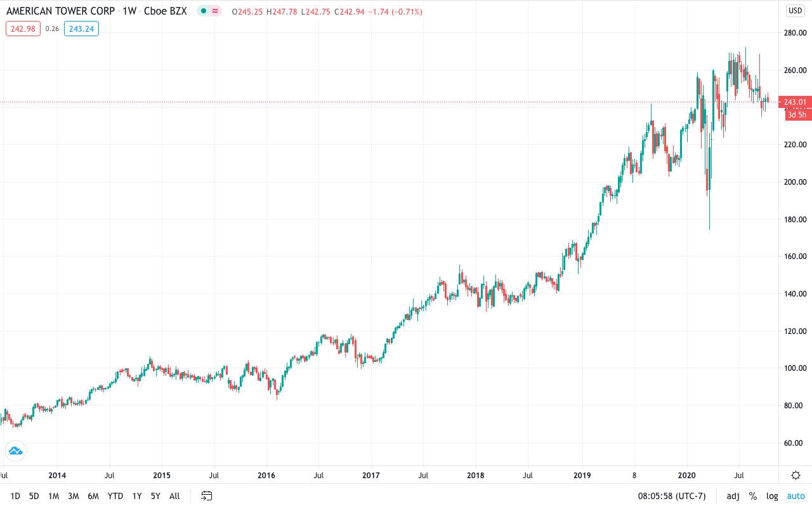Select the 3M time range

[73, 496]
